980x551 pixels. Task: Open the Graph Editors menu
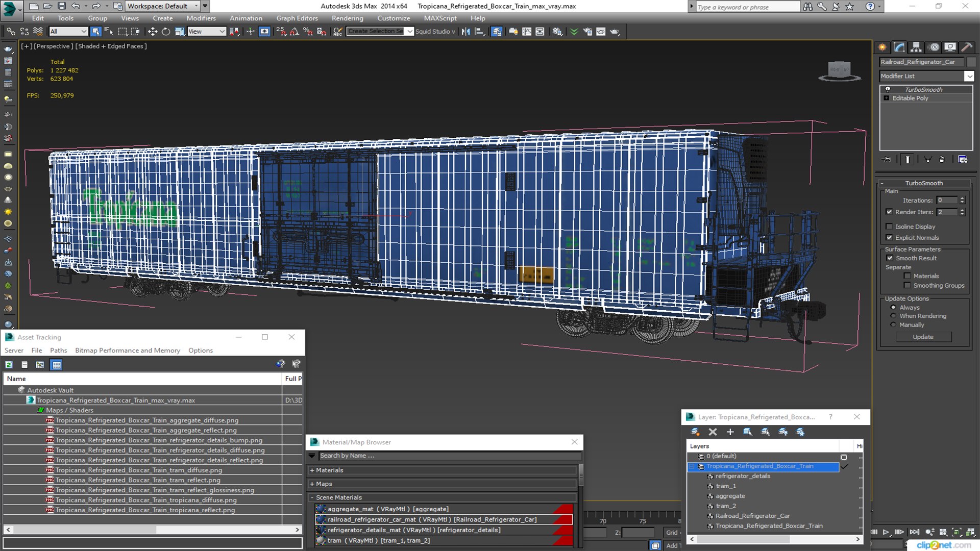tap(297, 18)
